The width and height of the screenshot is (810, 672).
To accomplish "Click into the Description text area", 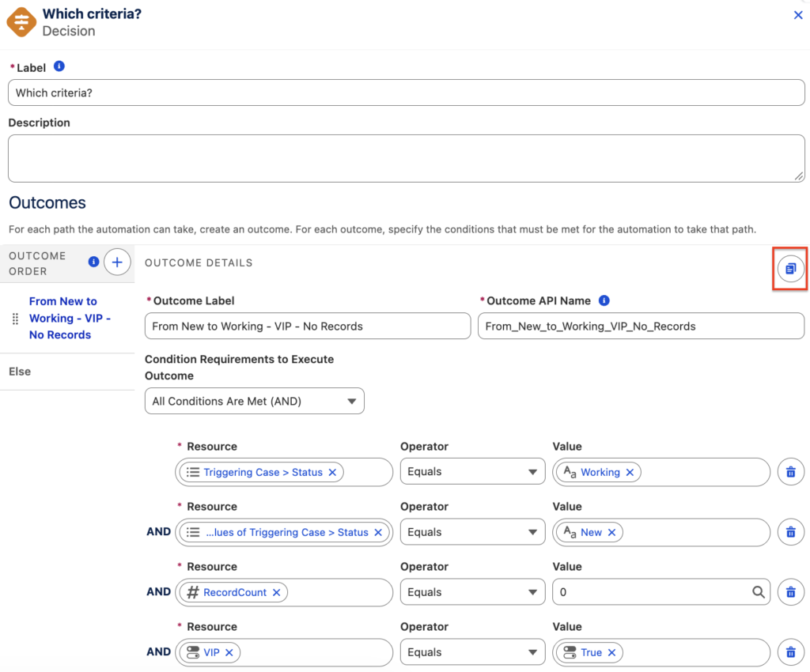I will tap(406, 158).
